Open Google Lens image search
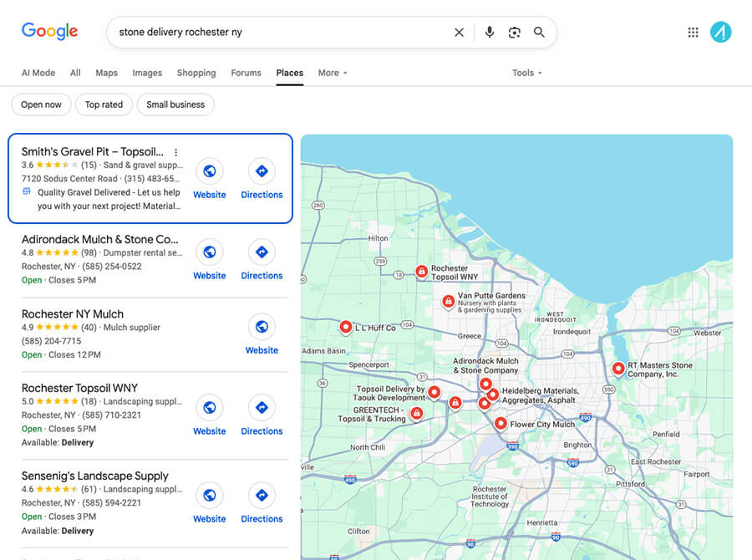Screen dimensions: 752x560 pyautogui.click(x=513, y=32)
